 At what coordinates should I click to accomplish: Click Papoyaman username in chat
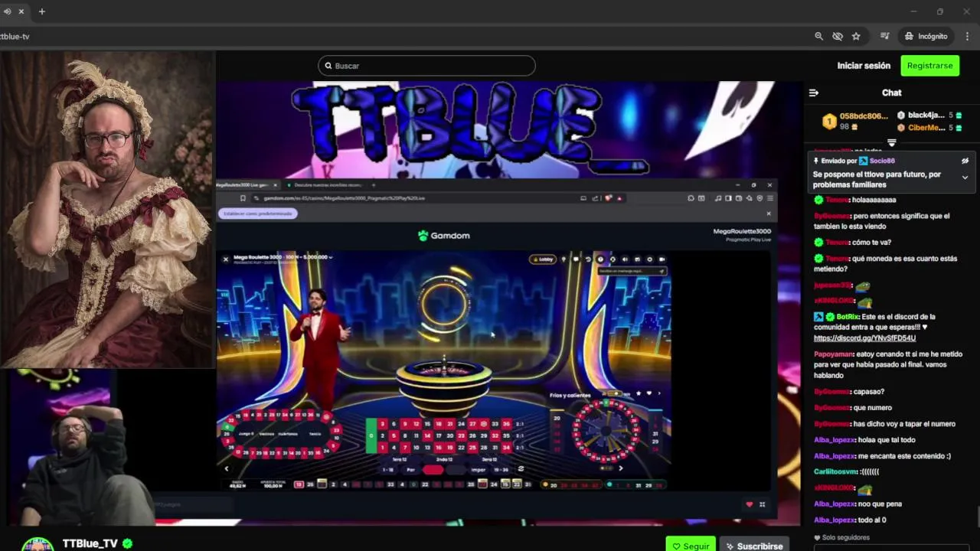pyautogui.click(x=833, y=355)
